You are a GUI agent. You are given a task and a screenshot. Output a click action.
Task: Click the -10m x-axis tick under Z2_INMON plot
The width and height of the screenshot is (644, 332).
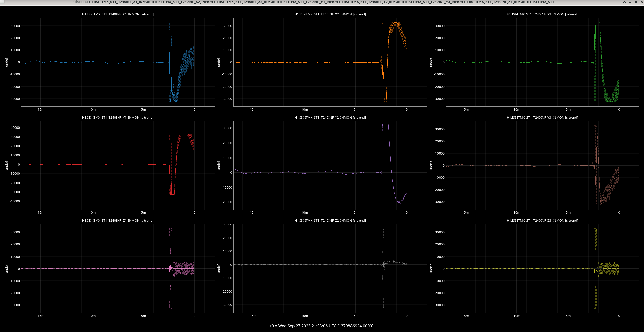[x=304, y=316]
